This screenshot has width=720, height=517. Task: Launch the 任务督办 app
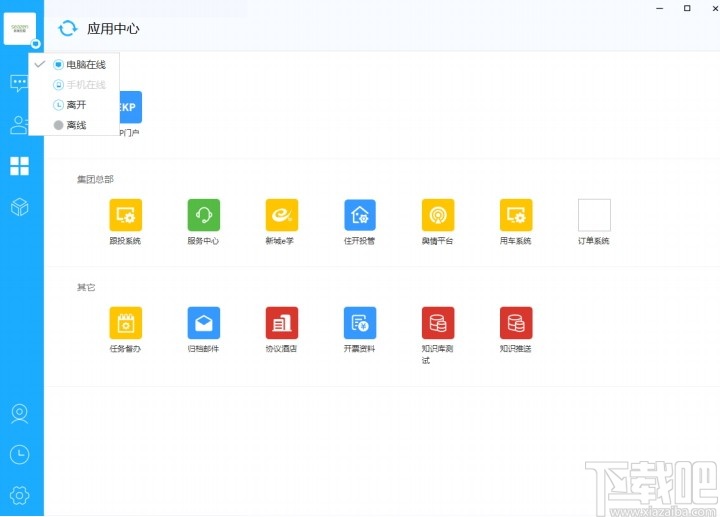pyautogui.click(x=125, y=323)
